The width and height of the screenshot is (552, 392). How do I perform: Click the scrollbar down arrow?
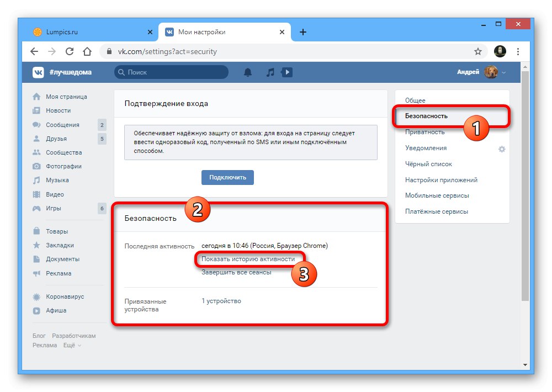tap(525, 365)
